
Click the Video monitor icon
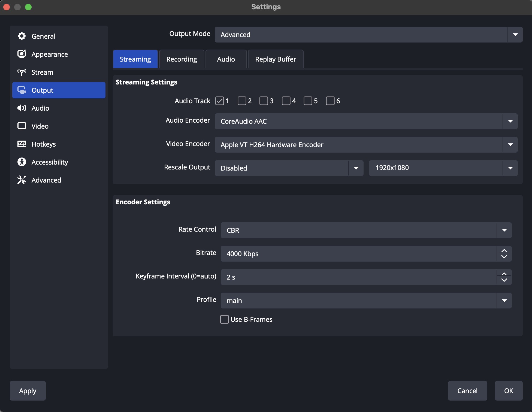22,126
